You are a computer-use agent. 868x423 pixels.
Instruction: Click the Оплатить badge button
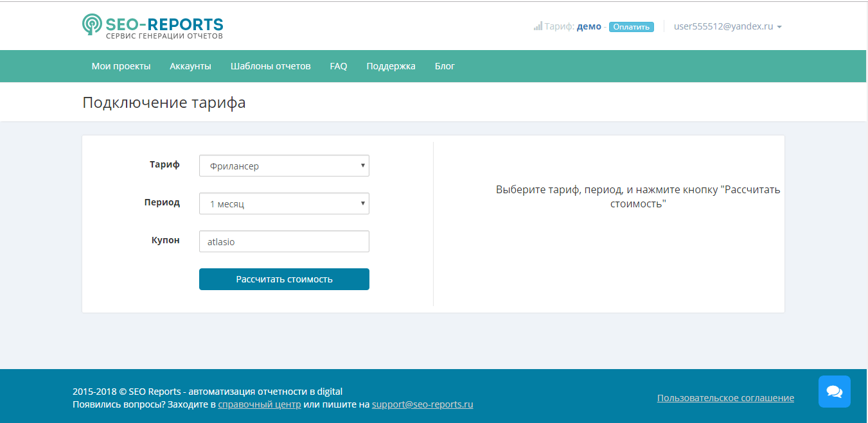(x=631, y=27)
